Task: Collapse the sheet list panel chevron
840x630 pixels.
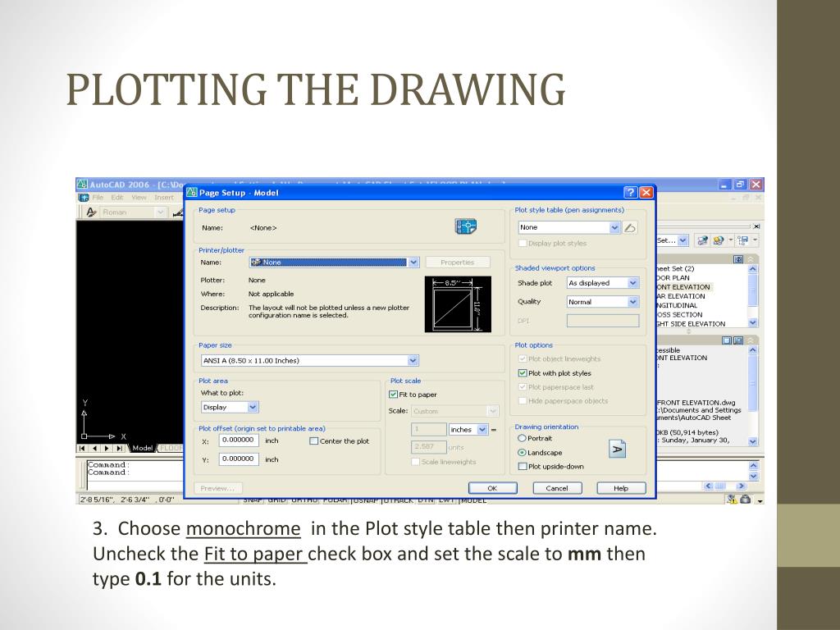Action: click(x=751, y=259)
